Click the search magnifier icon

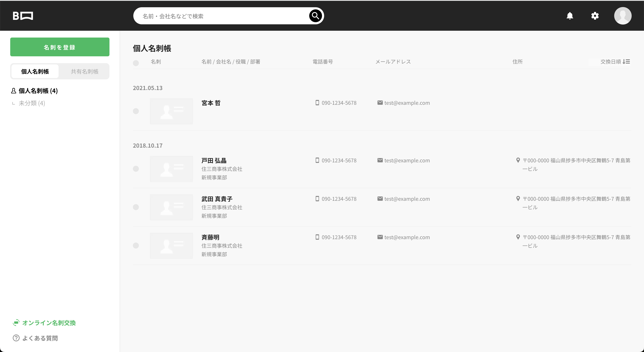click(315, 16)
